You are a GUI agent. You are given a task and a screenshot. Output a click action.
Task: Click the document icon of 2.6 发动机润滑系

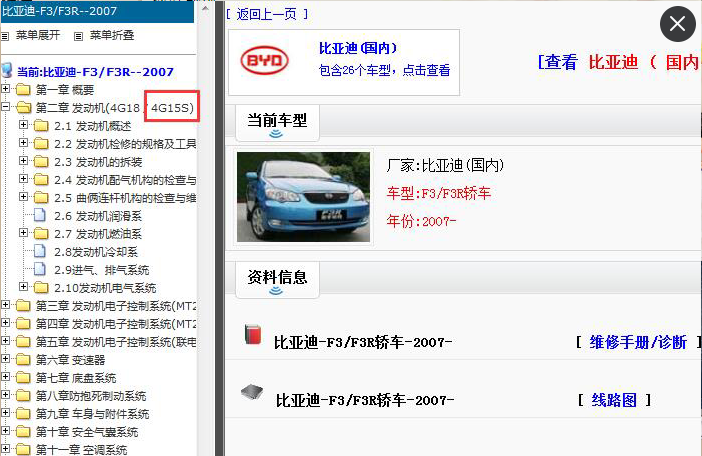pyautogui.click(x=40, y=215)
